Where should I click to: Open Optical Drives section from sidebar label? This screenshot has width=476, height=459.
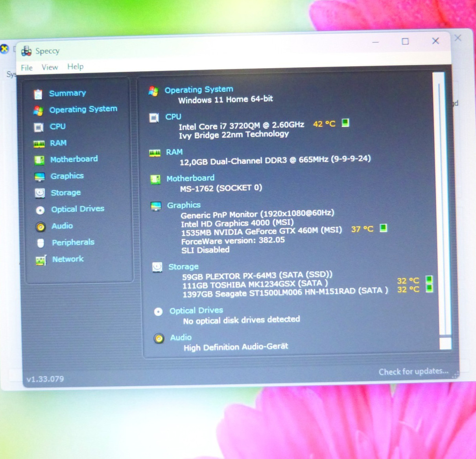(77, 209)
